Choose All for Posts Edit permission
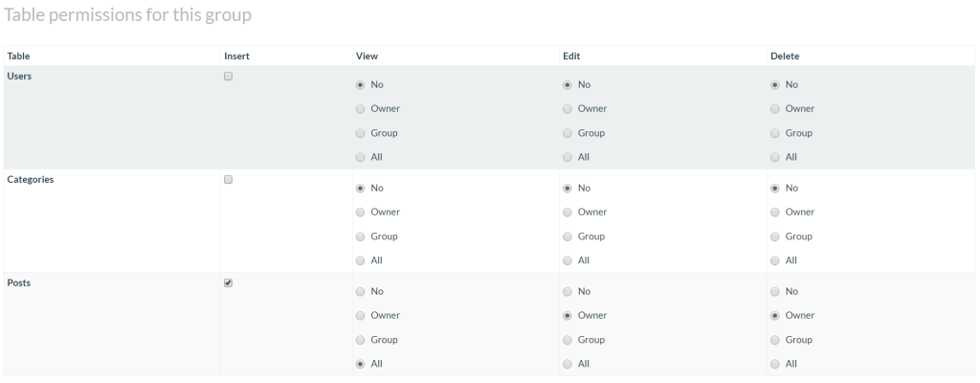The width and height of the screenshot is (980, 383). coord(568,364)
